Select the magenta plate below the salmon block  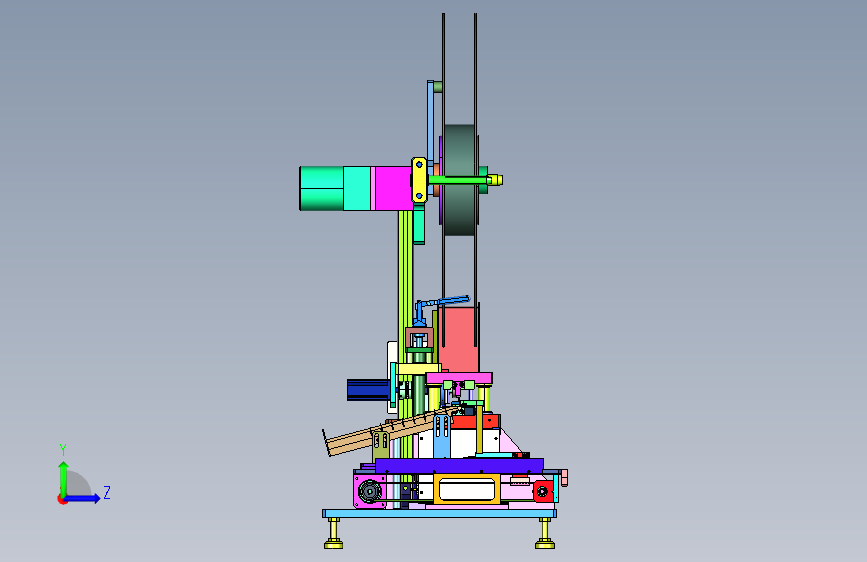[459, 378]
